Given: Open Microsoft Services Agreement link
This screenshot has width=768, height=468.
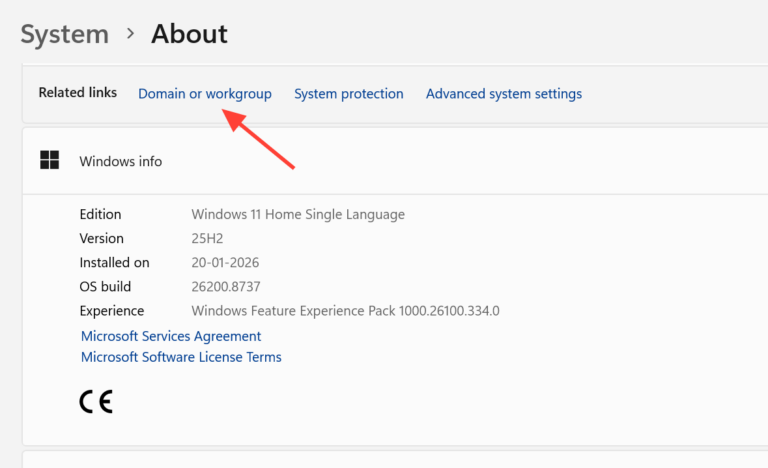Looking at the screenshot, I should [x=171, y=336].
